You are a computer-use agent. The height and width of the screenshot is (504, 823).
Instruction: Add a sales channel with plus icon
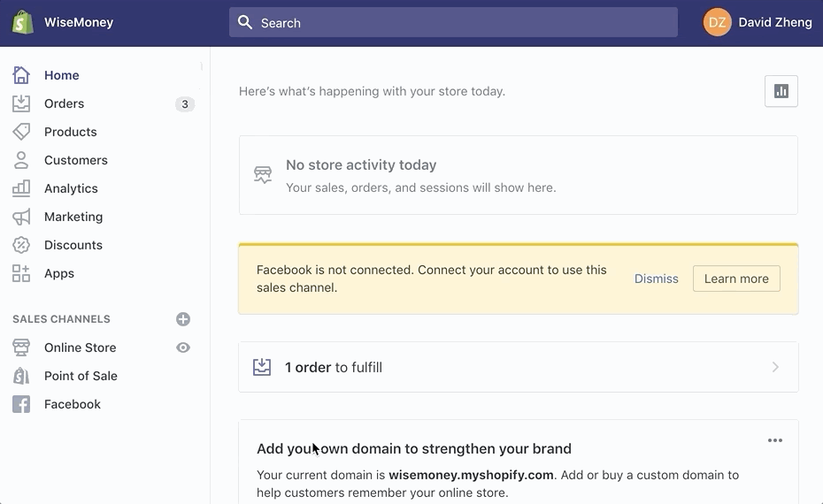click(x=183, y=319)
